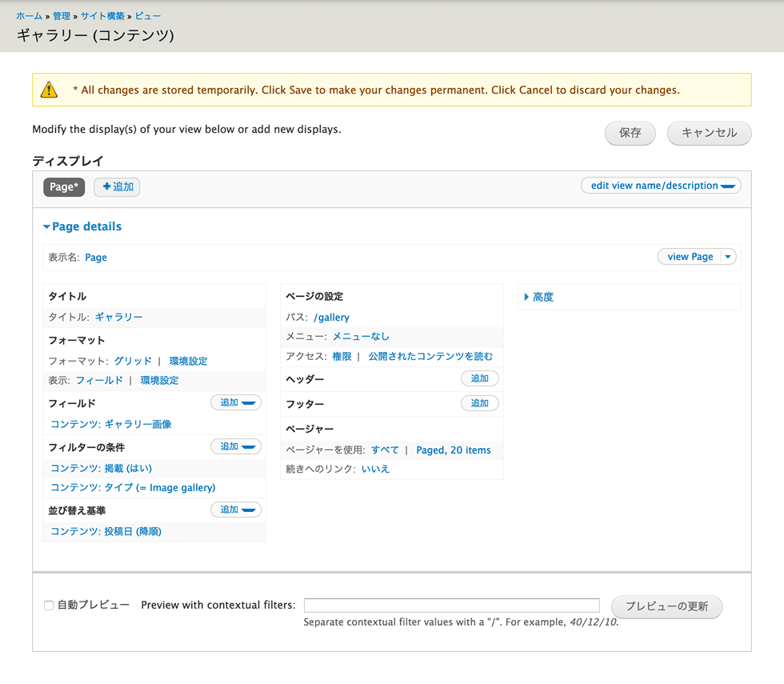This screenshot has width=784, height=684.
Task: Click the ホーム breadcrumb link
Action: tap(29, 16)
